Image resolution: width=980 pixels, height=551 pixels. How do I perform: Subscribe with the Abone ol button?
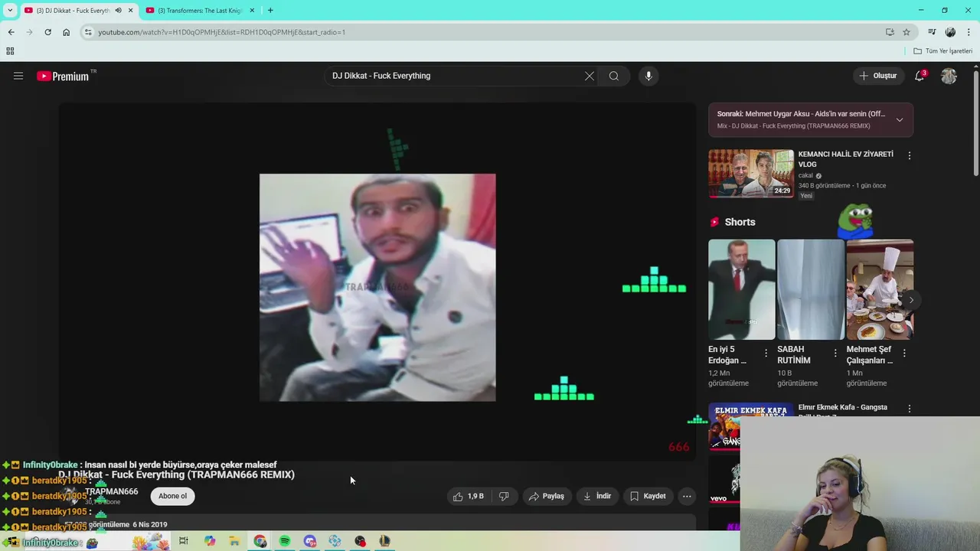[x=172, y=496]
